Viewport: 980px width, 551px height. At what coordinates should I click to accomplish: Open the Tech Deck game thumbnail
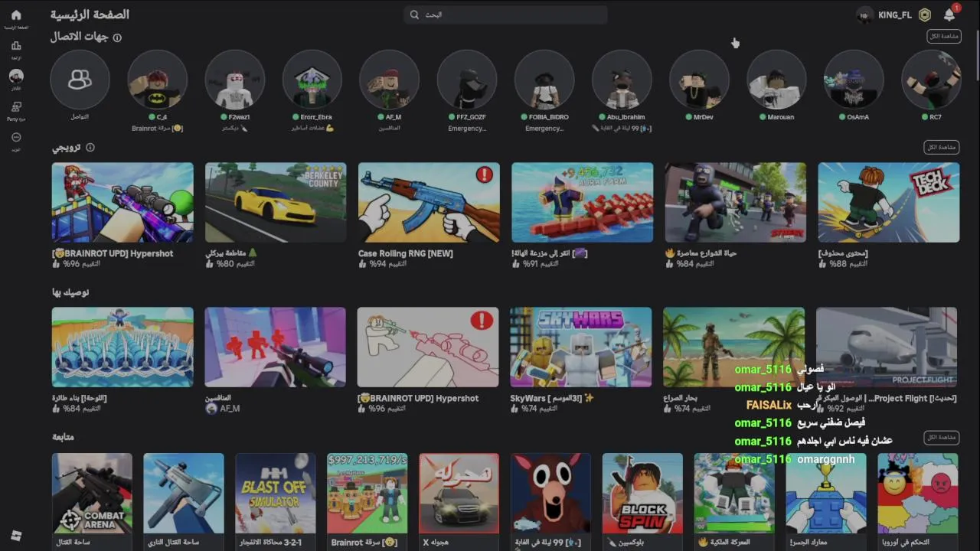point(888,202)
